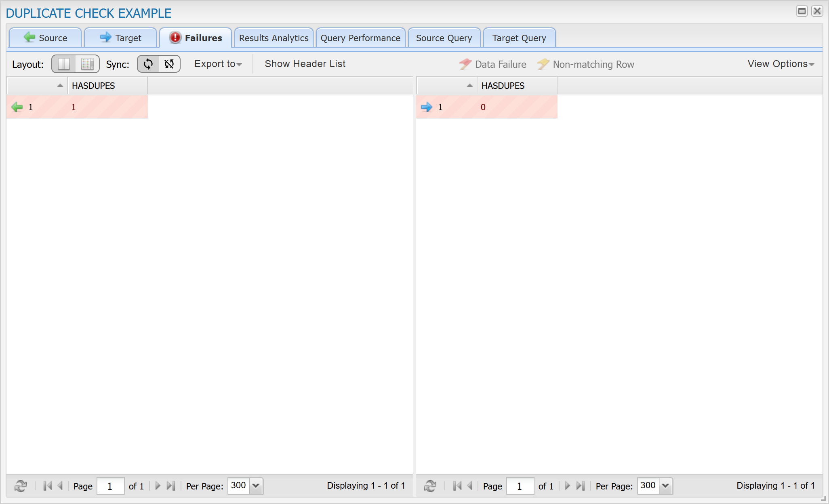
Task: Go to previous page in right pane
Action: click(469, 486)
